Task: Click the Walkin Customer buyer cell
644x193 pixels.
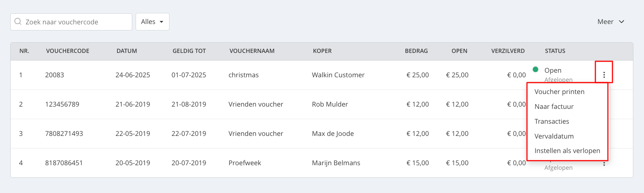Action: tap(338, 75)
